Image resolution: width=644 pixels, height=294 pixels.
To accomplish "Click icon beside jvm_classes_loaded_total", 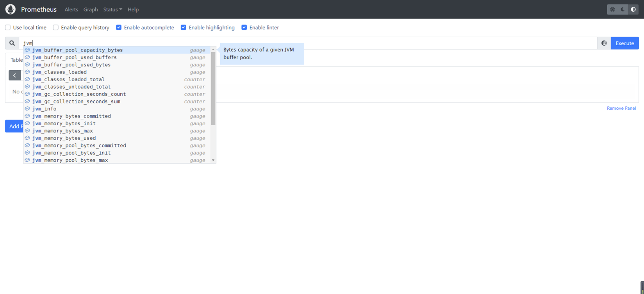I will pyautogui.click(x=27, y=79).
